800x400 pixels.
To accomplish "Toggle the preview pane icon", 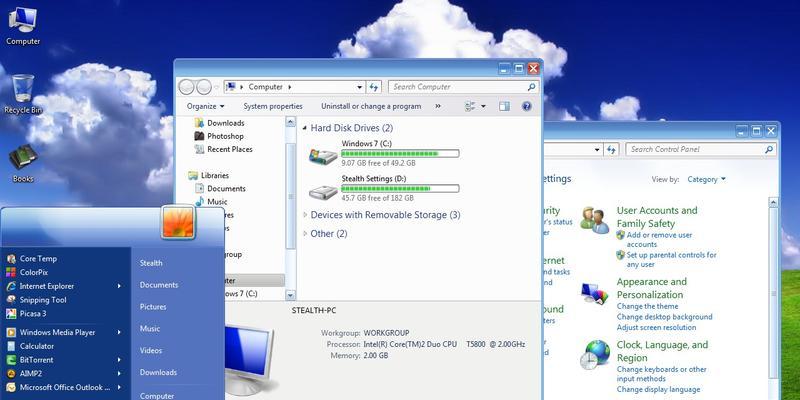I will [x=505, y=106].
